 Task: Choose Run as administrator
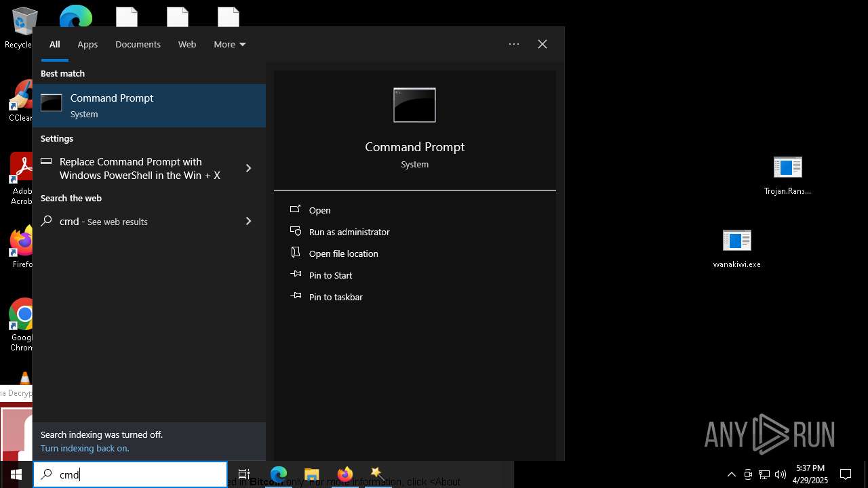(349, 232)
